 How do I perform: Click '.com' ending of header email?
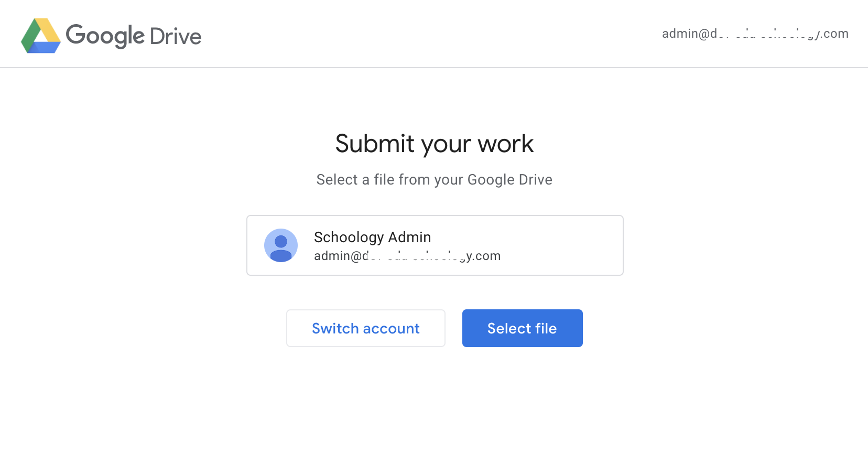835,34
